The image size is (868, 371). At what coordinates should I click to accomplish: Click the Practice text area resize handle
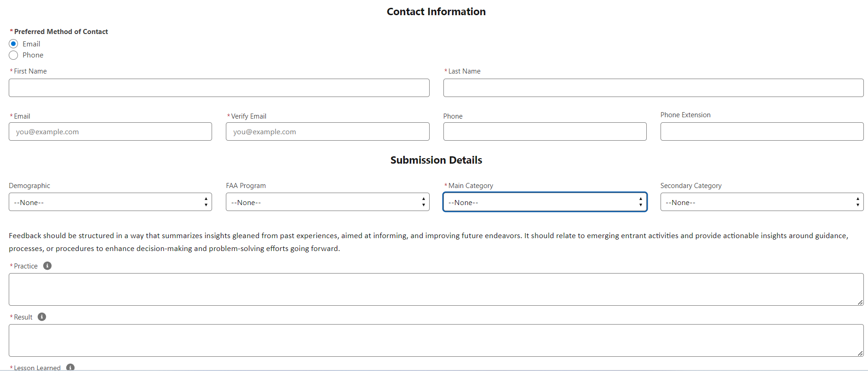point(860,303)
